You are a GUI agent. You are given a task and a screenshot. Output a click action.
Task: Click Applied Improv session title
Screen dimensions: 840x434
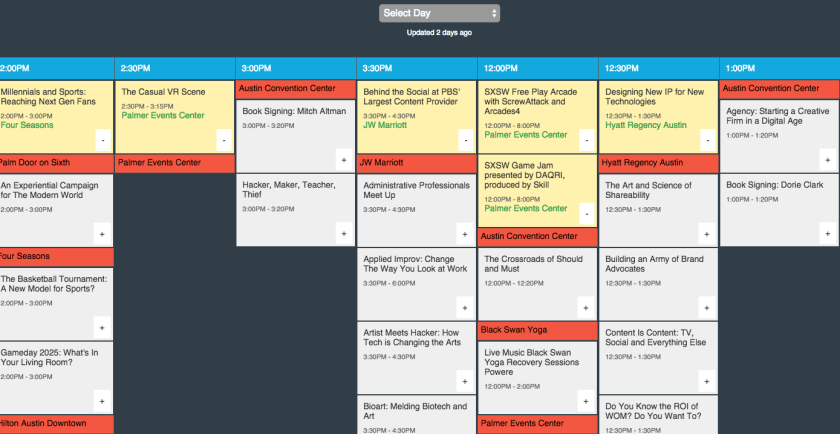(415, 264)
